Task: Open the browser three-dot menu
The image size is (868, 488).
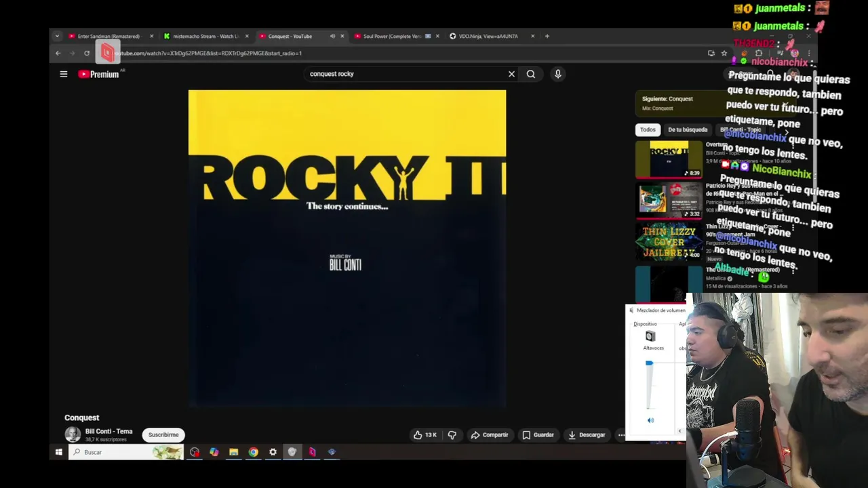Action: point(808,53)
